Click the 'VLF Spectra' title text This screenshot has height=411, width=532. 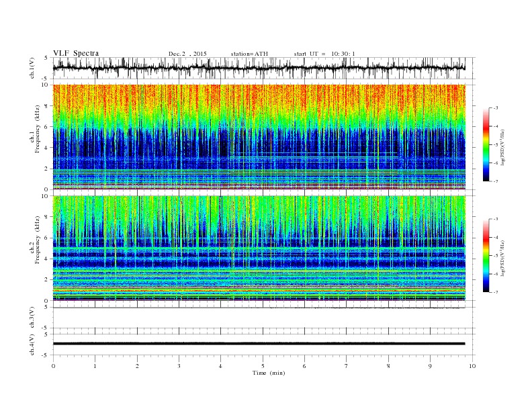pyautogui.click(x=76, y=54)
